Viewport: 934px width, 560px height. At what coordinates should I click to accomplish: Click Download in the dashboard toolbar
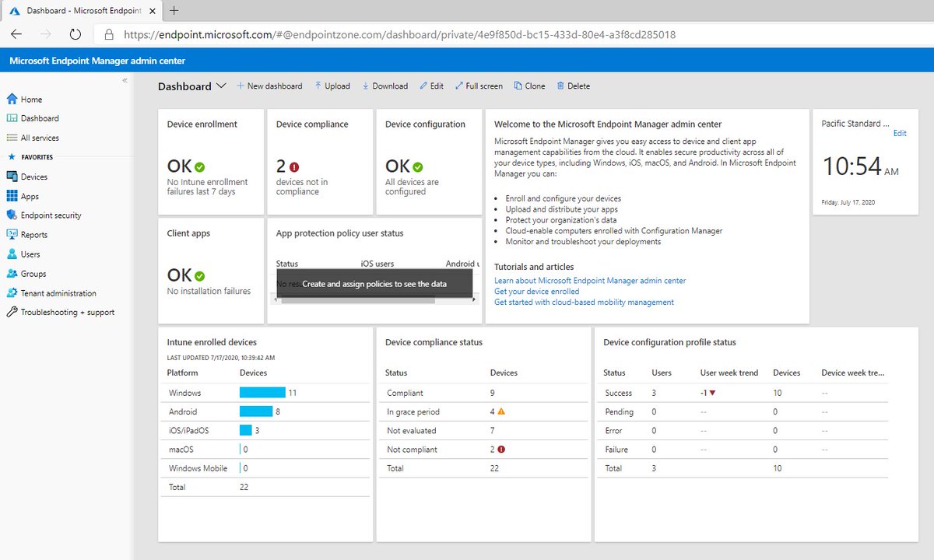(385, 86)
